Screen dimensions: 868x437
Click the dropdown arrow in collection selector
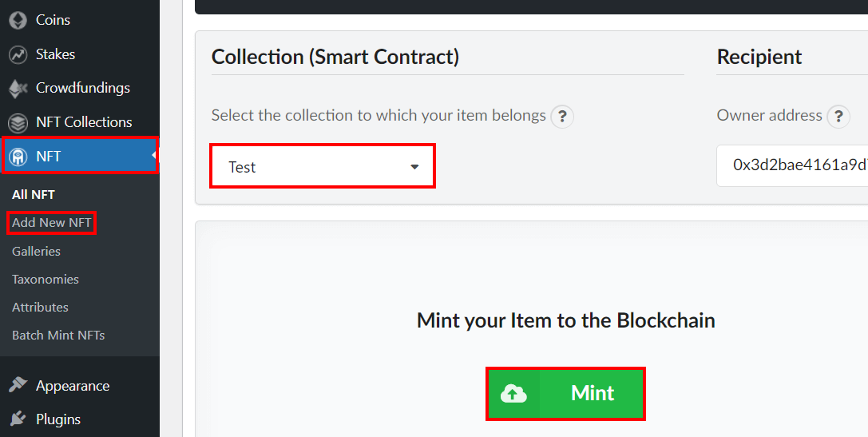[414, 167]
